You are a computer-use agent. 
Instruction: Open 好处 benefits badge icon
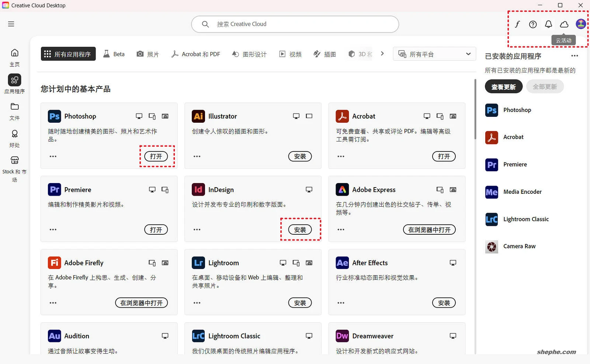[x=14, y=134]
